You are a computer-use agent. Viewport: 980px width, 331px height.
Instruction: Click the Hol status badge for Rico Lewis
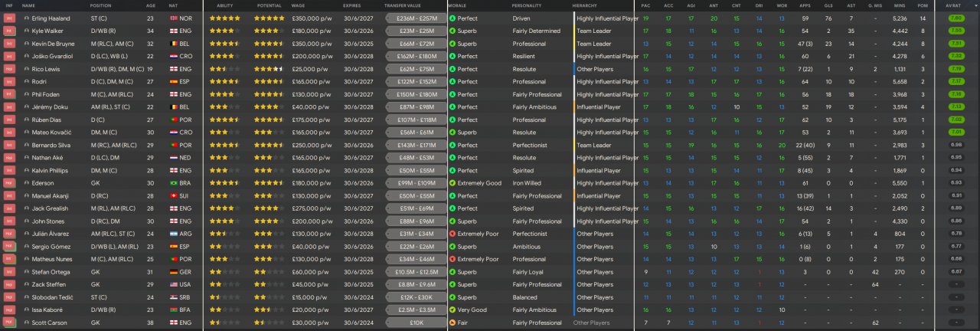coord(9,69)
